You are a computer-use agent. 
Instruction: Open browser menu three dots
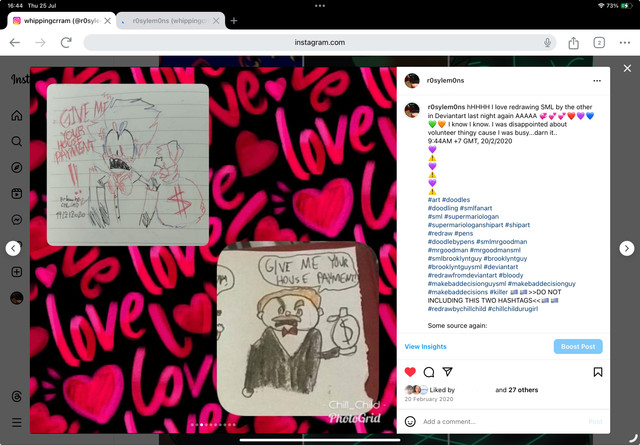tap(625, 42)
